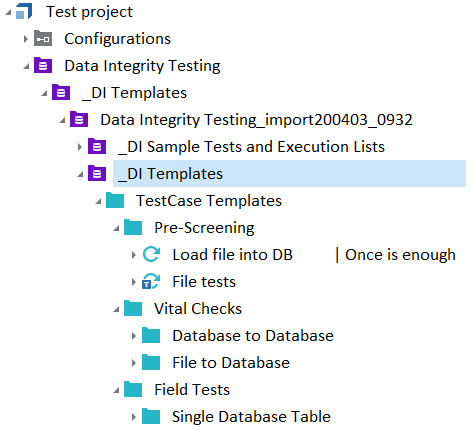Select Data Integrity Testing_import200403_0932 item
This screenshot has height=430, width=473.
point(256,120)
